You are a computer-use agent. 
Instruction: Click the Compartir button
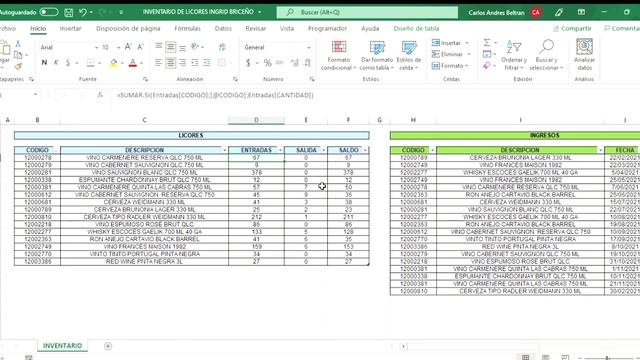coord(572,28)
